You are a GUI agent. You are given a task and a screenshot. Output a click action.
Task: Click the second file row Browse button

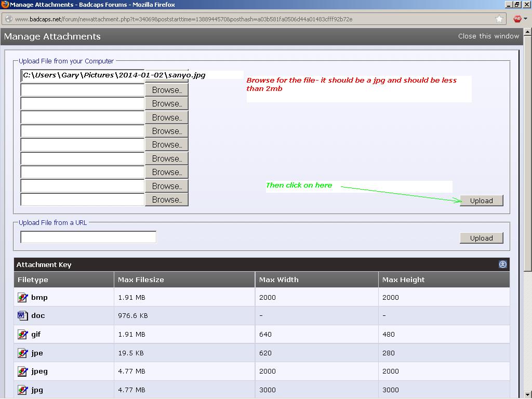coord(166,90)
